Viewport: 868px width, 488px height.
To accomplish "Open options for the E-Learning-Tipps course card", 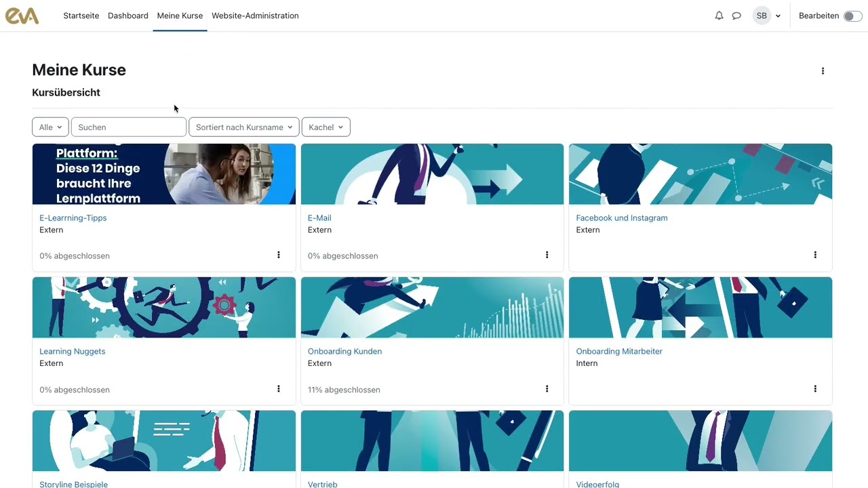I will tap(278, 255).
